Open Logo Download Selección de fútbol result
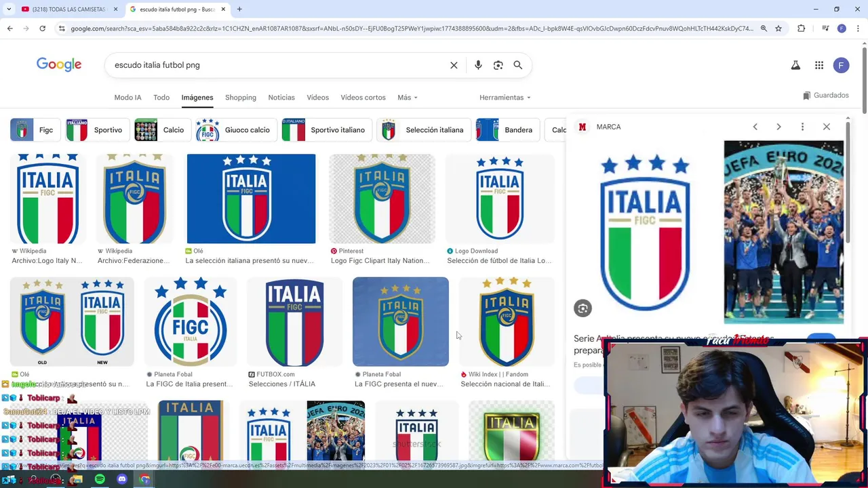868x488 pixels. tap(500, 199)
